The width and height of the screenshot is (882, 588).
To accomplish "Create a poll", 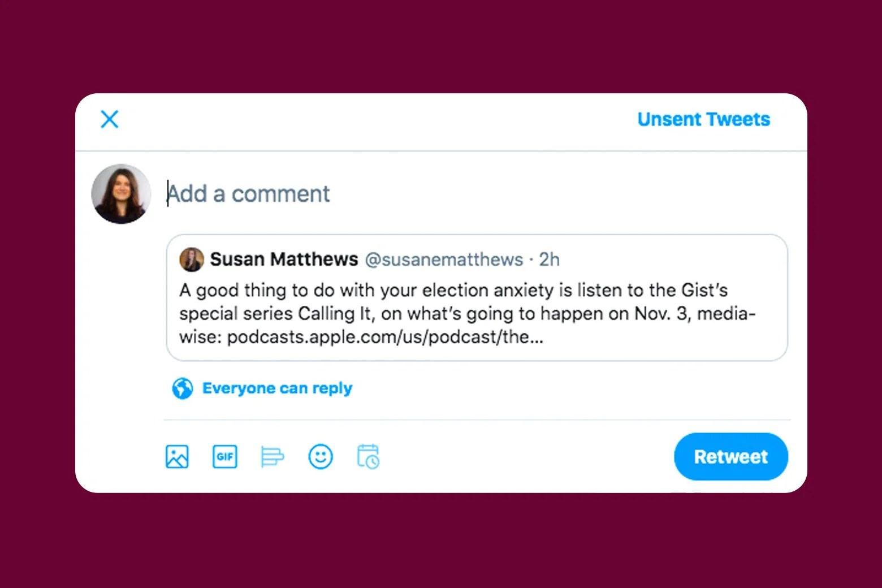I will click(x=272, y=456).
